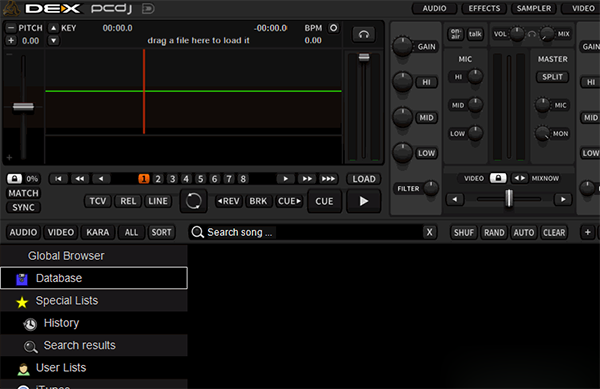Image resolution: width=600 pixels, height=389 pixels.
Task: Click the single step-back arrow button
Action: pyautogui.click(x=101, y=179)
